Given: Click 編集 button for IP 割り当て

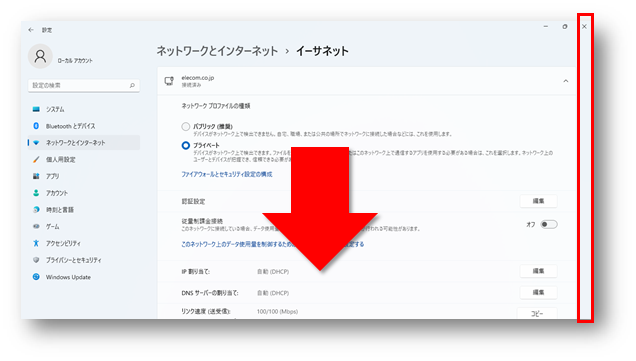Looking at the screenshot, I should pyautogui.click(x=538, y=271).
